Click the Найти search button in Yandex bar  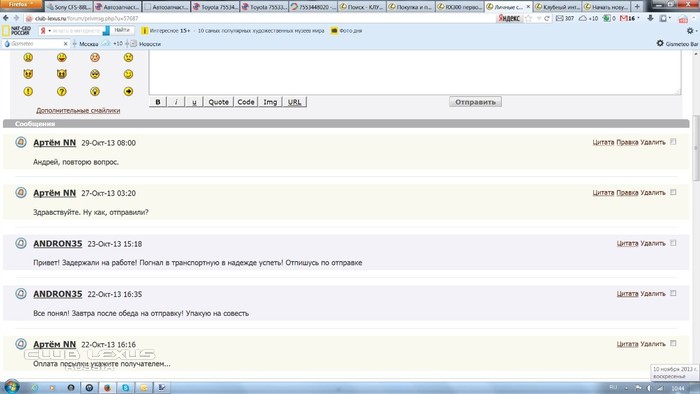[122, 30]
